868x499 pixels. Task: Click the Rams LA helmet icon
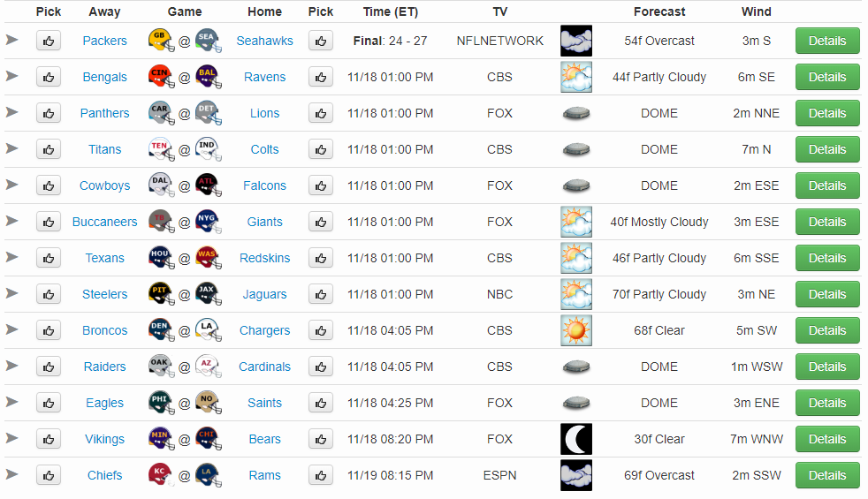click(x=208, y=475)
